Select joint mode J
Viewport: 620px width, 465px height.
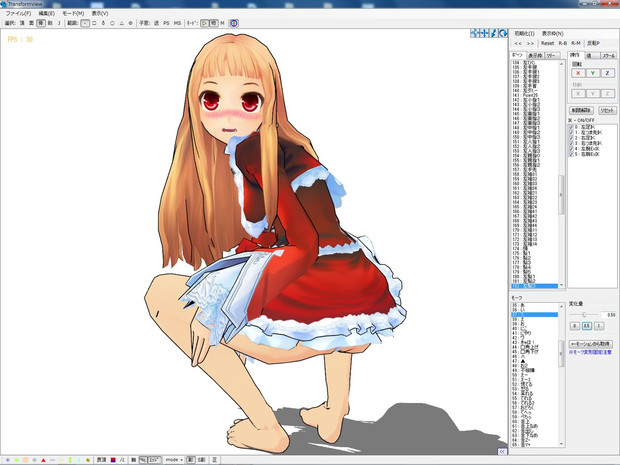click(x=59, y=23)
